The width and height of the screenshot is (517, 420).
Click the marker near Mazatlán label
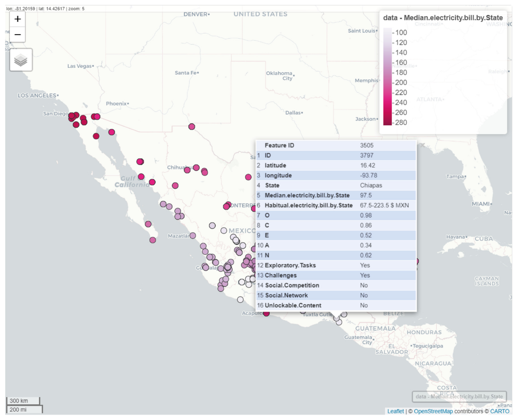pyautogui.click(x=193, y=236)
